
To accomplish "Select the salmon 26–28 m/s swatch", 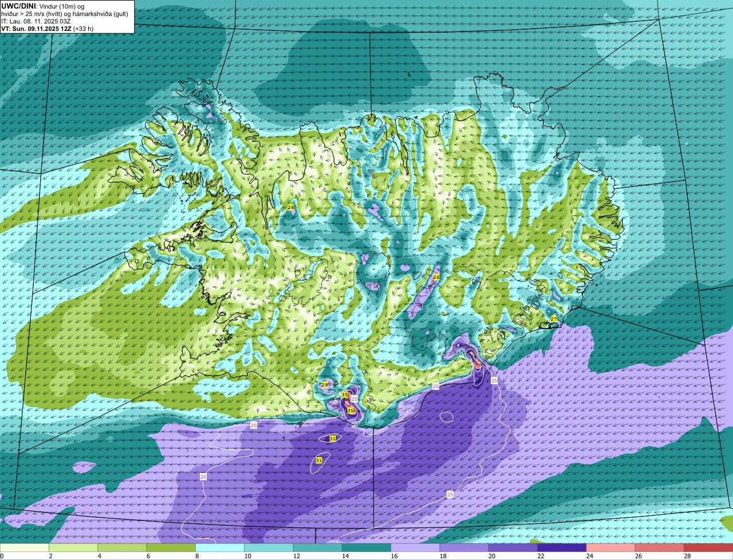I will coord(660,548).
